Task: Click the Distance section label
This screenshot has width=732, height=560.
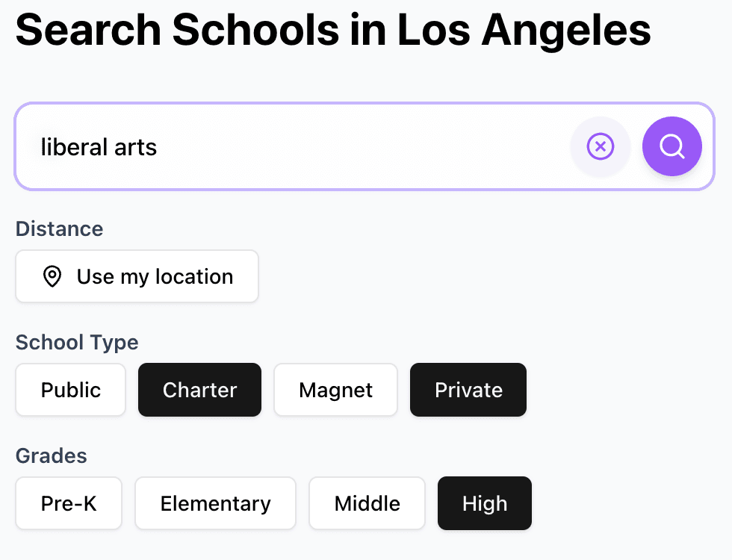Action: tap(59, 229)
